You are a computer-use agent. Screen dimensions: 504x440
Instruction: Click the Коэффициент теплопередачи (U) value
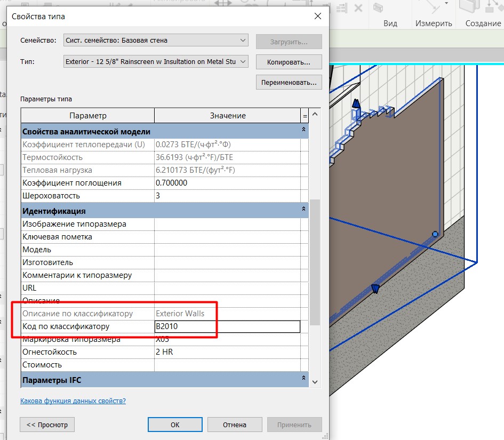pos(227,145)
